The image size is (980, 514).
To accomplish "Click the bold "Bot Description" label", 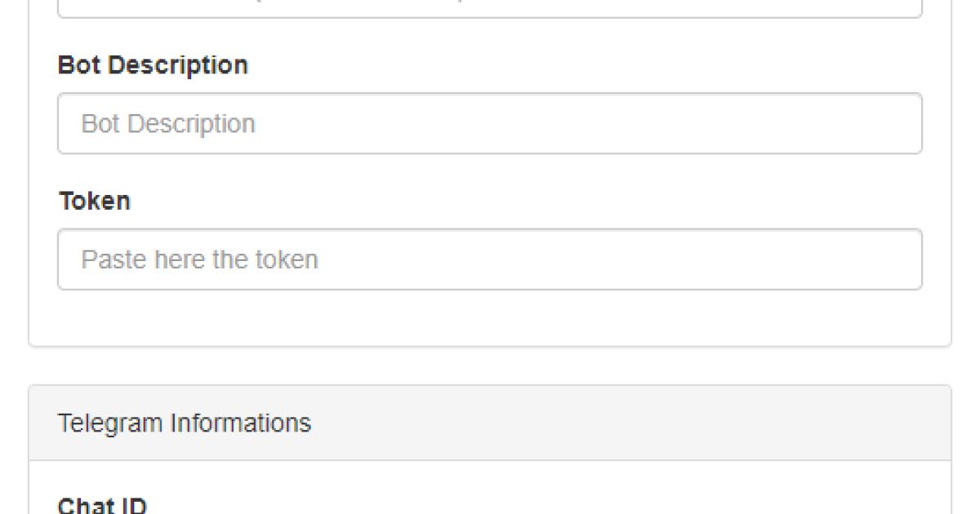I will tap(153, 65).
